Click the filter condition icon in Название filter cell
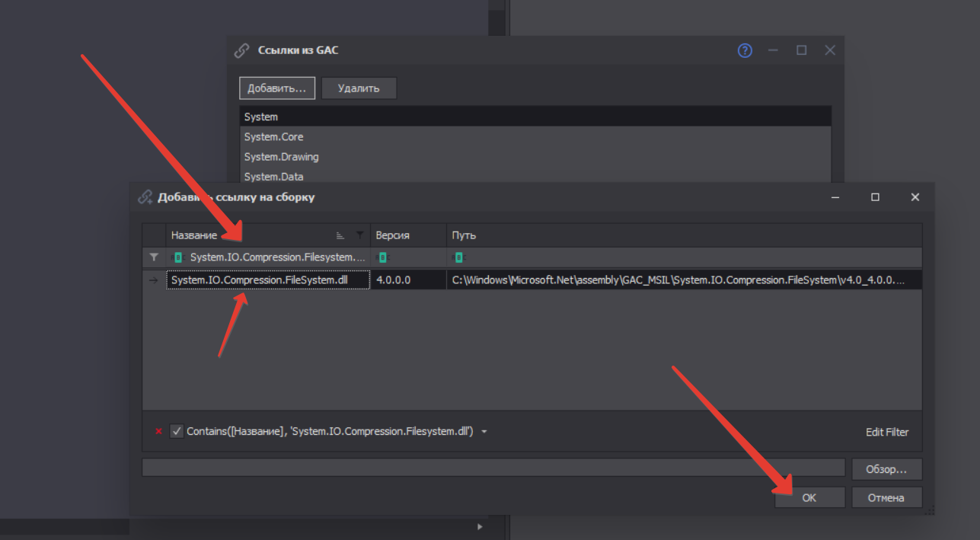 point(178,257)
